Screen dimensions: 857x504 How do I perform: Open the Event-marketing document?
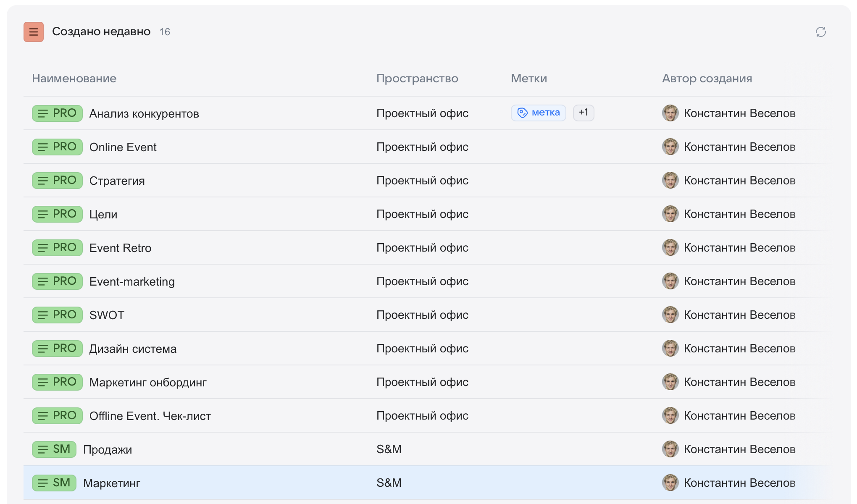tap(132, 281)
